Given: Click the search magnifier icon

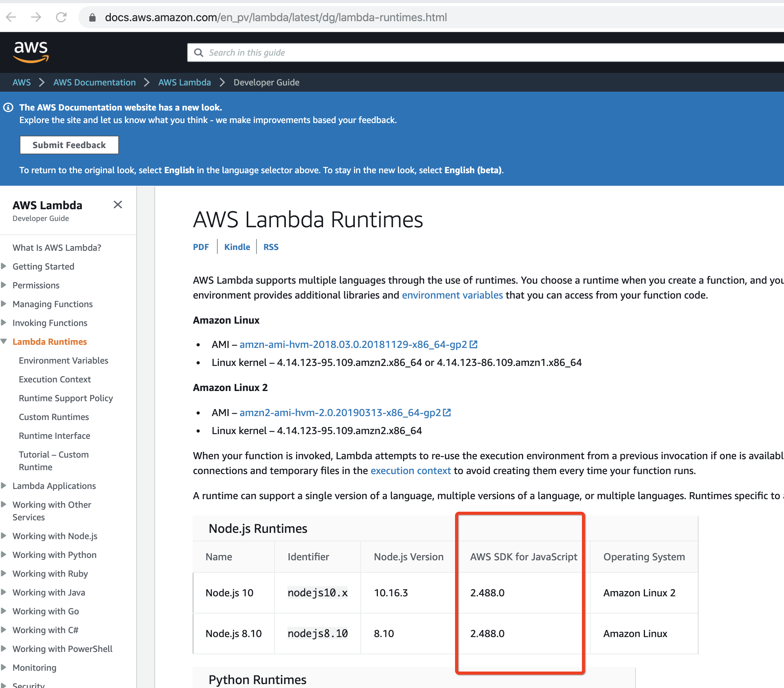Looking at the screenshot, I should [x=199, y=52].
